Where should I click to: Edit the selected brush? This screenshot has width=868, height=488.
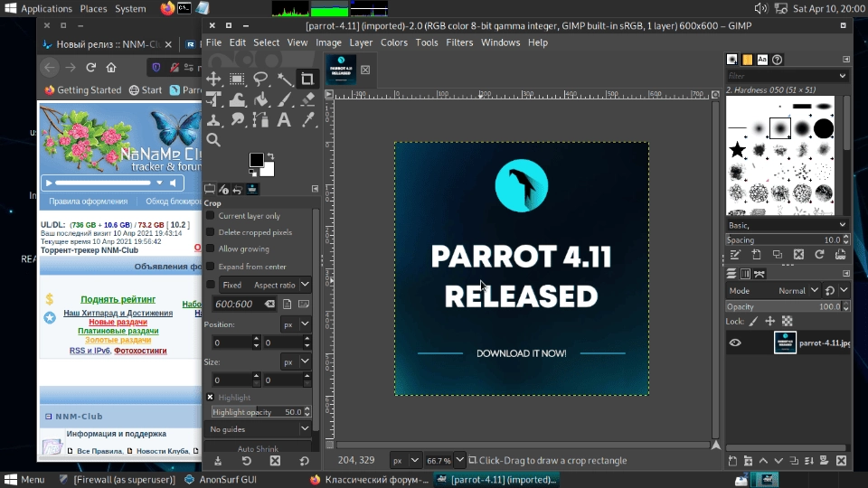click(x=735, y=255)
